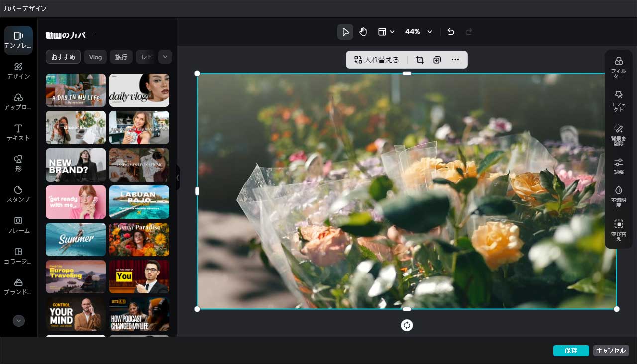
Task: Select the flower bouquet image on canvas
Action: point(407,191)
